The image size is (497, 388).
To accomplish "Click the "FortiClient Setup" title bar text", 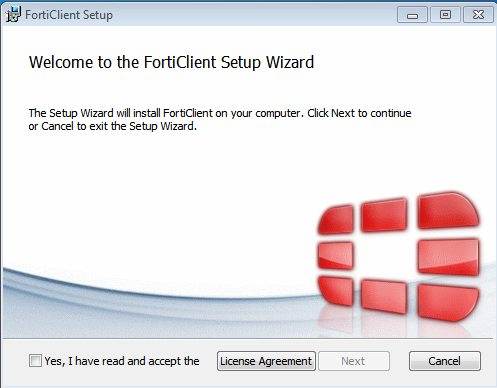I will pos(69,15).
